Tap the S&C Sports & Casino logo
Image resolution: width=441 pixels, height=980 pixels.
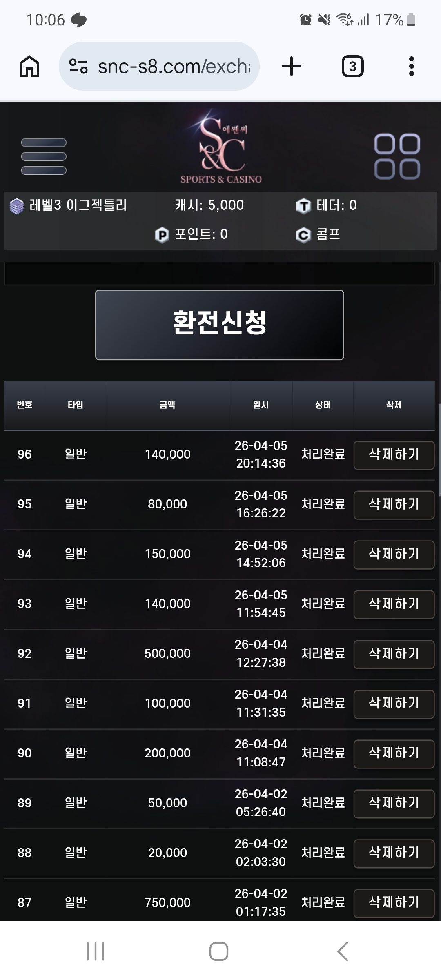pos(221,147)
